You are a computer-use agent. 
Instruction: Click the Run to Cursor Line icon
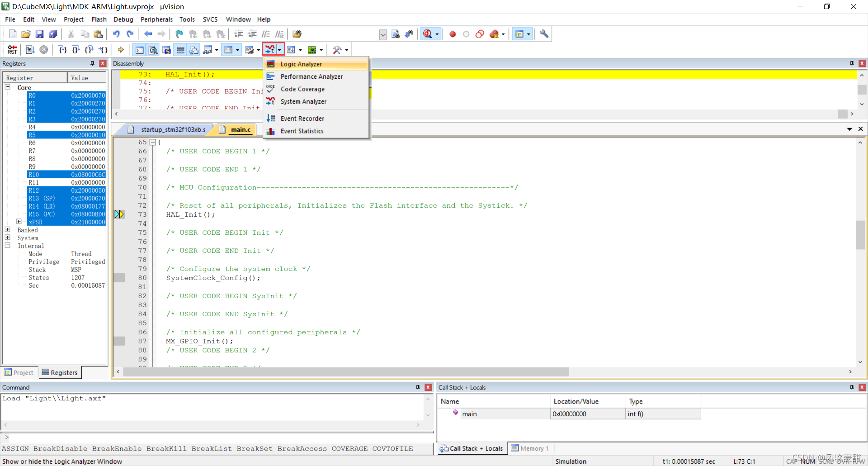coord(104,50)
